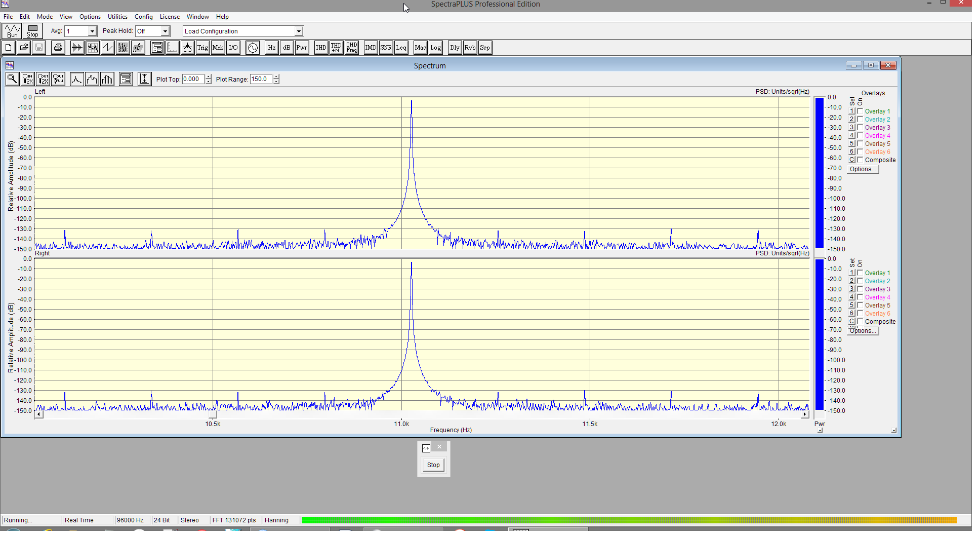The height and width of the screenshot is (535, 980).
Task: Click Stop in the small floating window
Action: click(x=433, y=465)
